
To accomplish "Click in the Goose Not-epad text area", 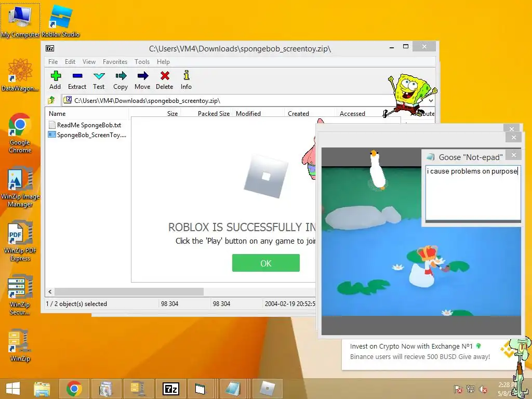I will [x=473, y=193].
